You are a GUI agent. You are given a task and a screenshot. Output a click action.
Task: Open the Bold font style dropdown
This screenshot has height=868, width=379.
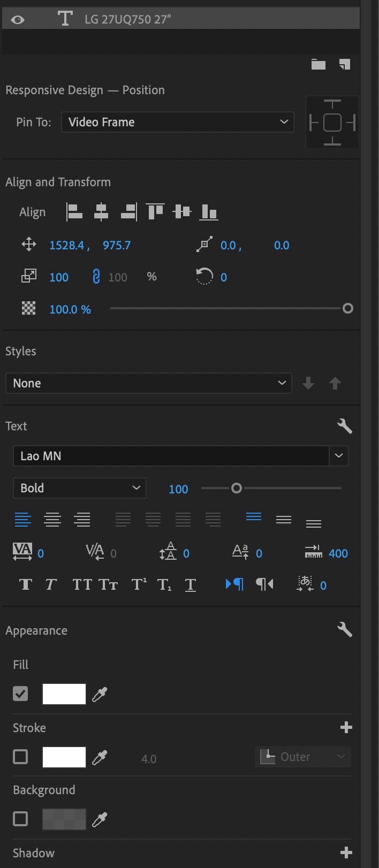pyautogui.click(x=80, y=488)
